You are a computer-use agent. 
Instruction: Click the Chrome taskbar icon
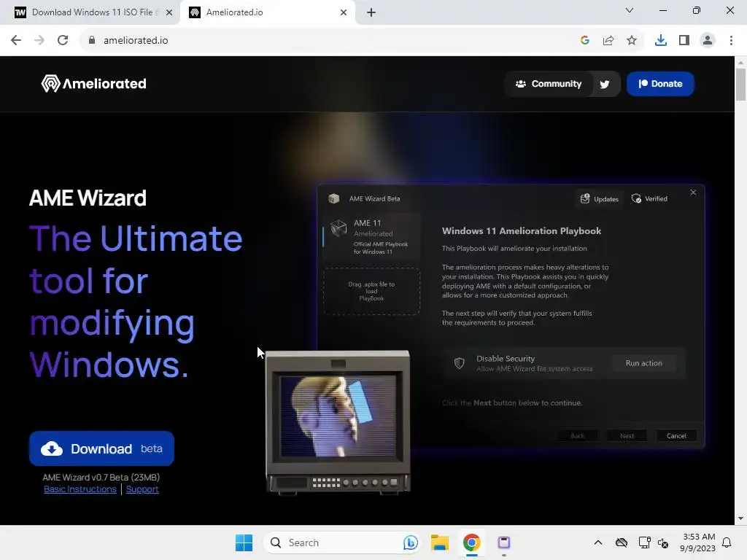tap(472, 542)
